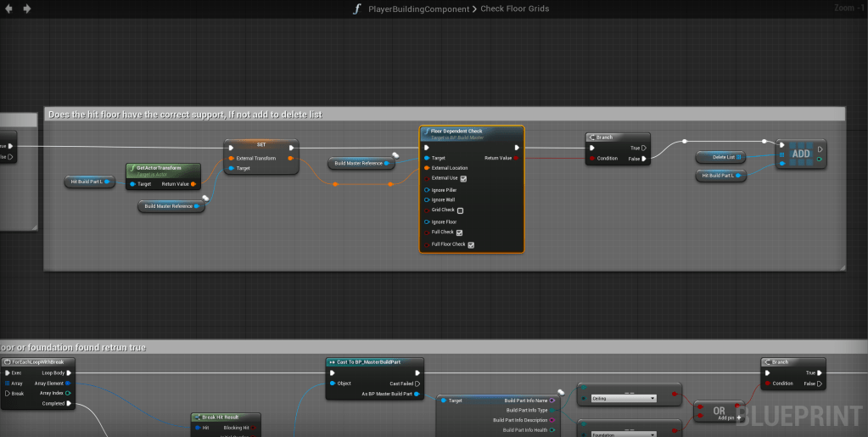The height and width of the screenshot is (437, 868).
Task: Click the ForEachLoopWithBreak node icon
Action: 7,361
